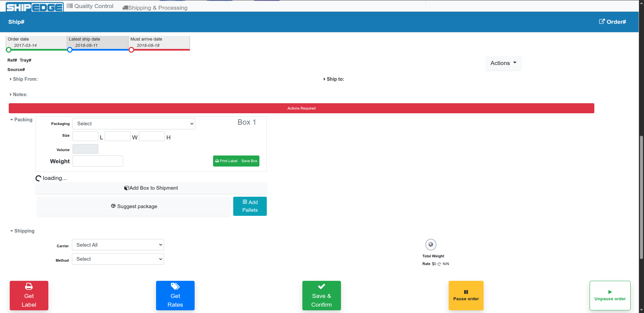This screenshot has width=644, height=313.
Task: Open the Quality Control tab
Action: click(90, 6)
